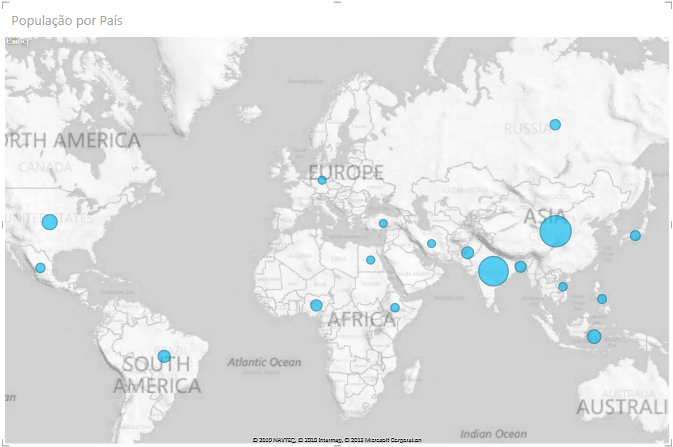673x447 pixels.
Task: Click the largest bubble over India
Action: pos(493,271)
